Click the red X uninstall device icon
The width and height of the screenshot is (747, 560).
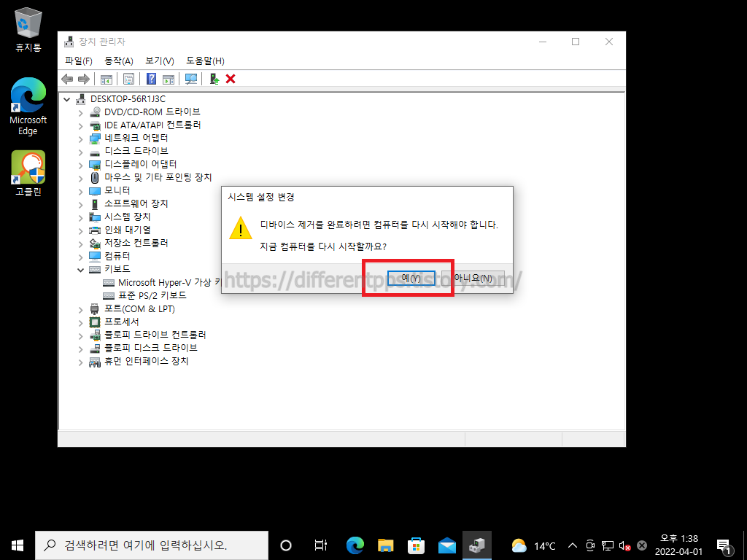(231, 79)
